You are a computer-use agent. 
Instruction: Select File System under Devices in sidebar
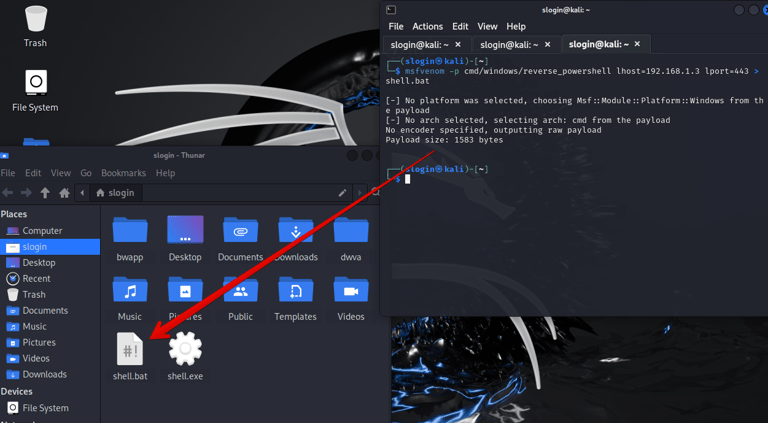pyautogui.click(x=50, y=408)
